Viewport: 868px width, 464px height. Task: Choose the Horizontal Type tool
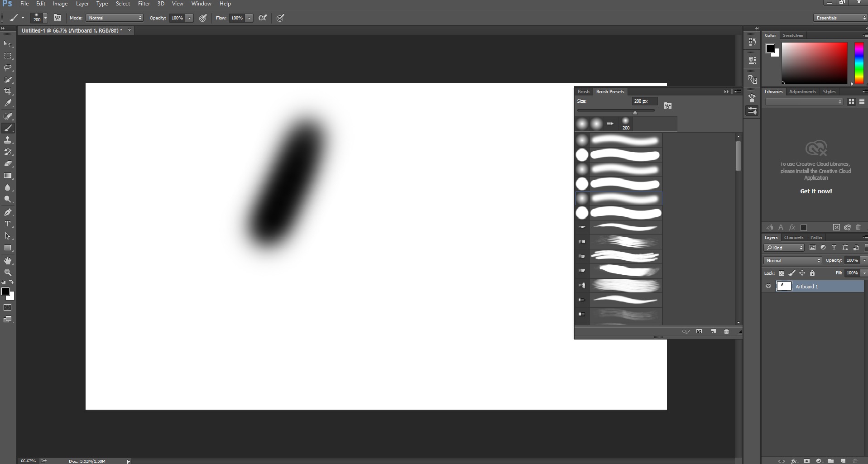[8, 224]
